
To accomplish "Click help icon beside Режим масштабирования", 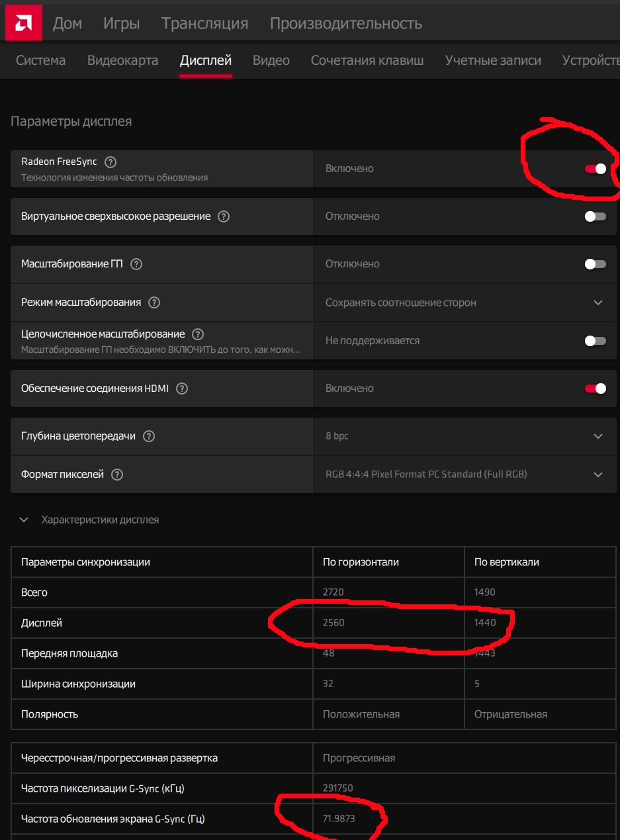I will [x=154, y=303].
